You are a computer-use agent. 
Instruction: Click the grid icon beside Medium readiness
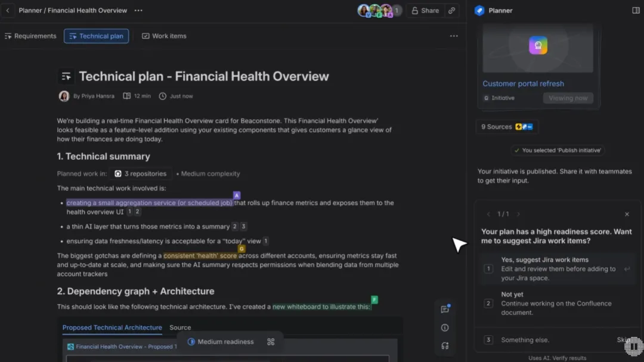(271, 342)
